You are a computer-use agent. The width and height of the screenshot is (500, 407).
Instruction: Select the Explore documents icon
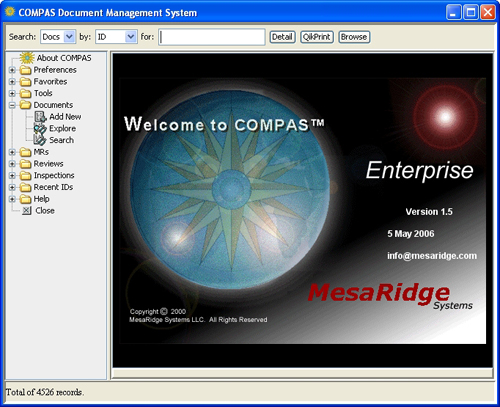(40, 128)
